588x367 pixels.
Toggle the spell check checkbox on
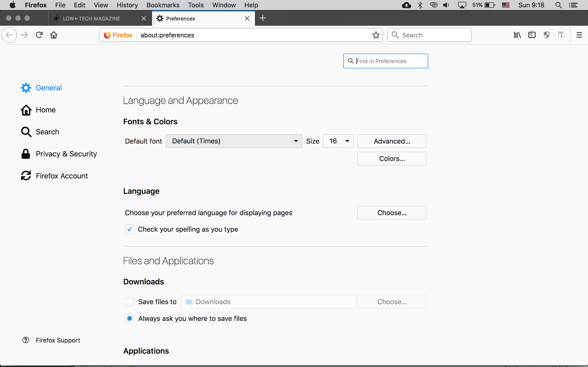pyautogui.click(x=130, y=229)
